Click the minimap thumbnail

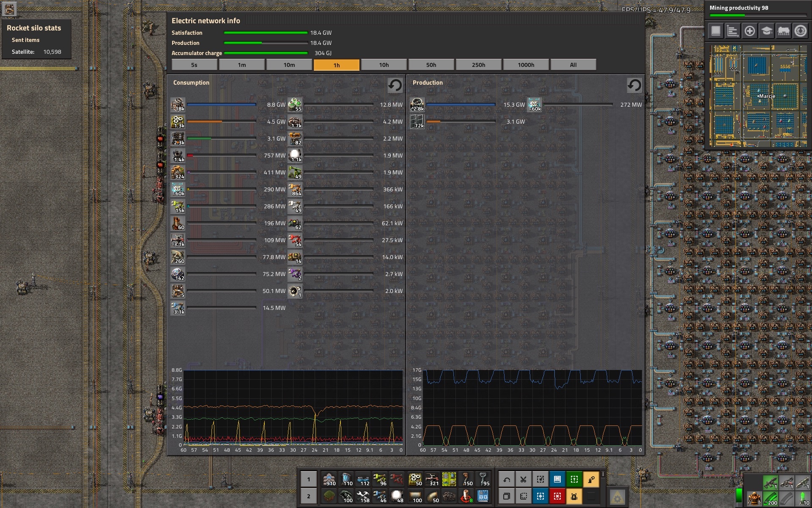[x=757, y=96]
